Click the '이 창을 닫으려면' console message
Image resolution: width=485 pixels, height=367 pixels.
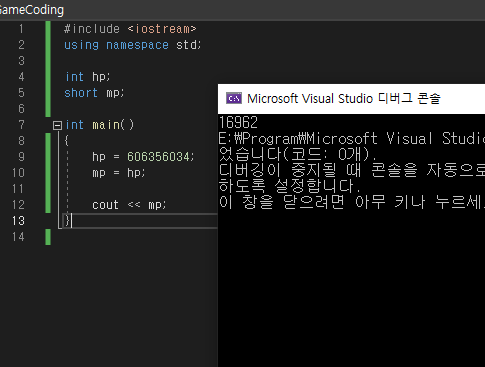tap(352, 202)
